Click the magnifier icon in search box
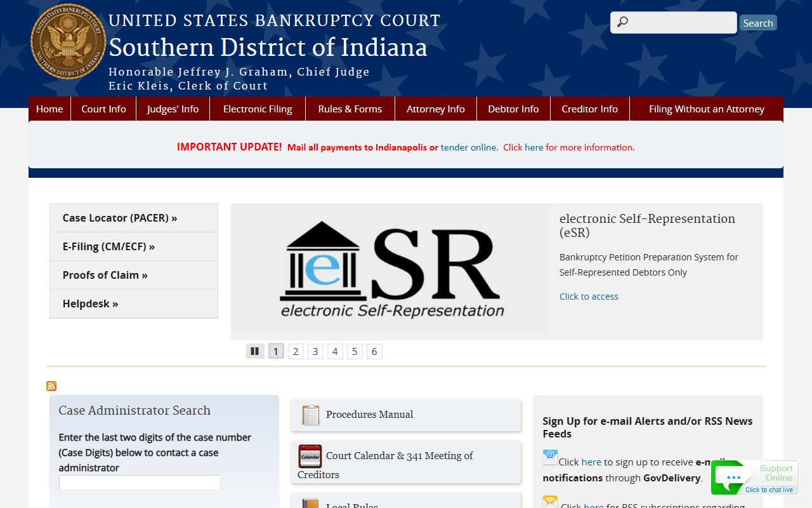This screenshot has width=812, height=508. coord(622,22)
